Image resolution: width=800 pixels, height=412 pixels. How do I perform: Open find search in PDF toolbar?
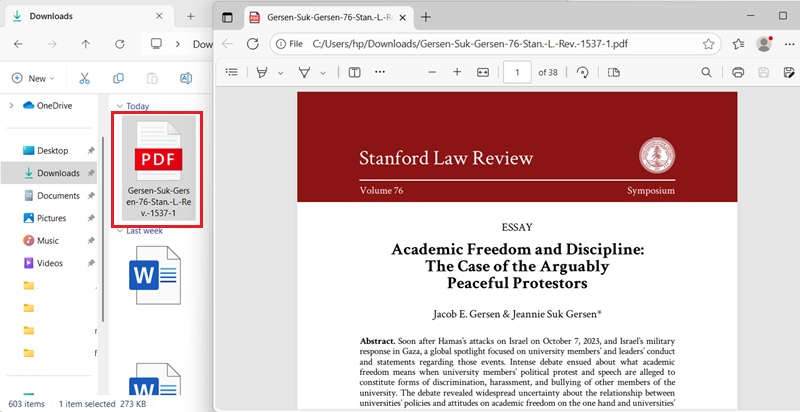tap(706, 72)
